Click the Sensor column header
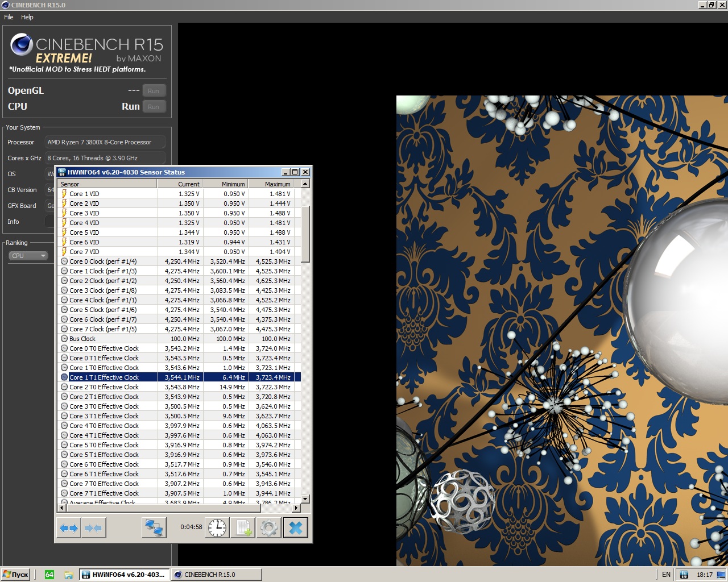The height and width of the screenshot is (582, 728). point(107,184)
